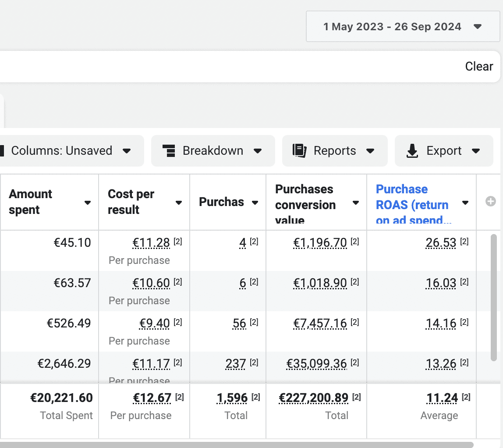
Task: Click the vertical table scrollbar
Action: (x=494, y=298)
